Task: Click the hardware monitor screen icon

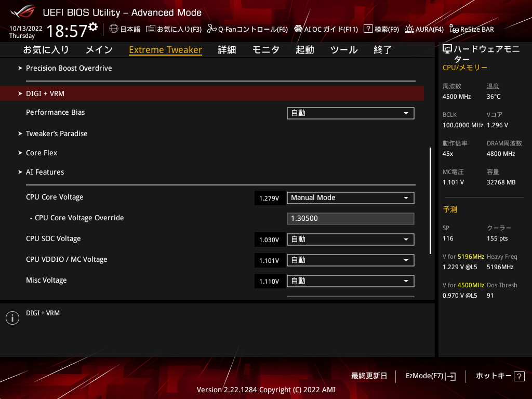Action: pos(447,49)
